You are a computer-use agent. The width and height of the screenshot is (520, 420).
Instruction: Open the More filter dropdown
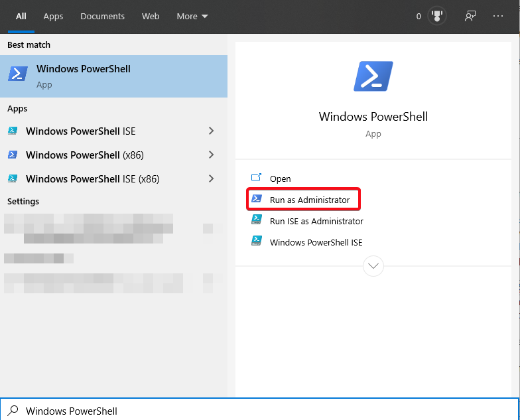[192, 17]
